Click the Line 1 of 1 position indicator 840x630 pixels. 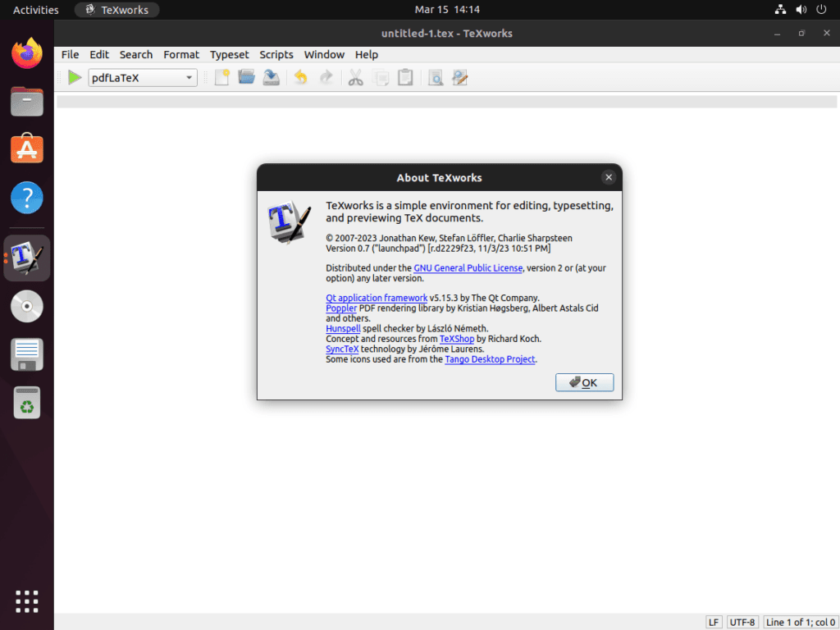point(799,622)
